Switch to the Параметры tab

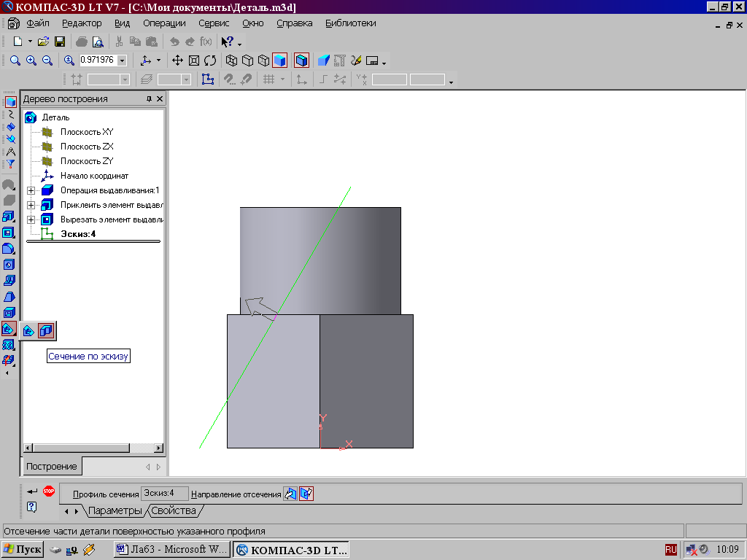click(x=115, y=511)
